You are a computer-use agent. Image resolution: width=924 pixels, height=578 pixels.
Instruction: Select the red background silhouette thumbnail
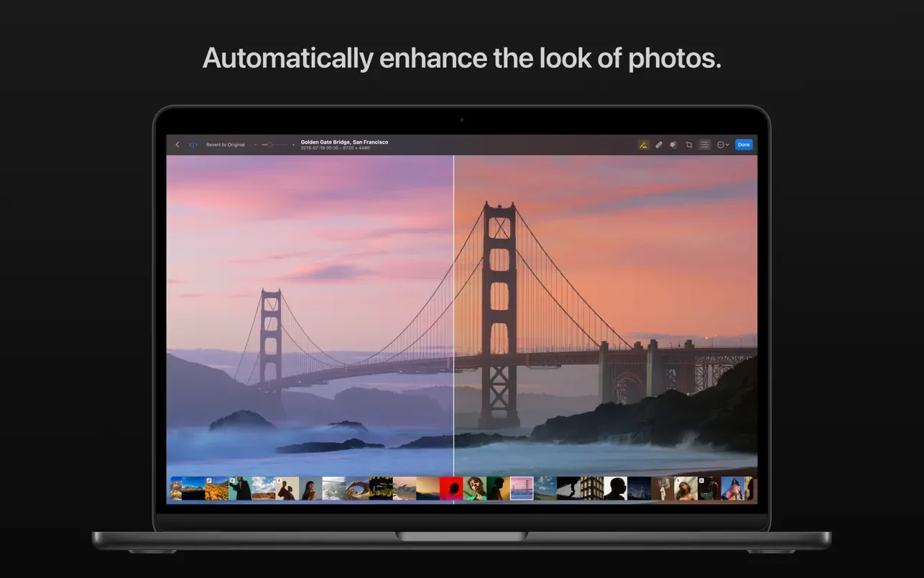coord(451,488)
